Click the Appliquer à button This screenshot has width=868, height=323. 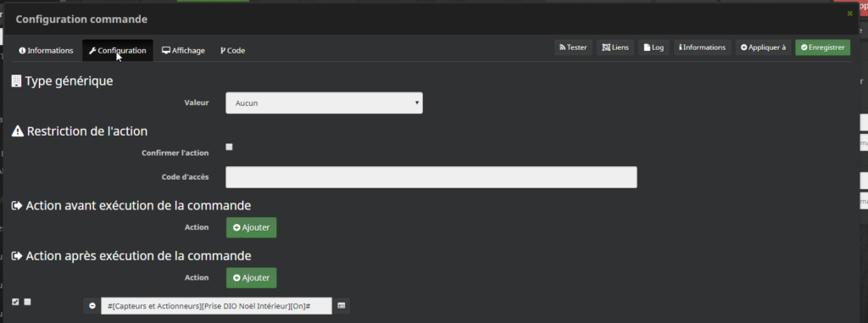coord(763,47)
